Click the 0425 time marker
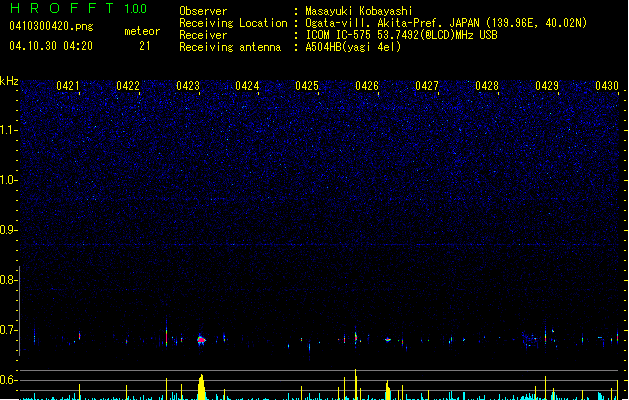This screenshot has width=629, height=400. coord(307,85)
